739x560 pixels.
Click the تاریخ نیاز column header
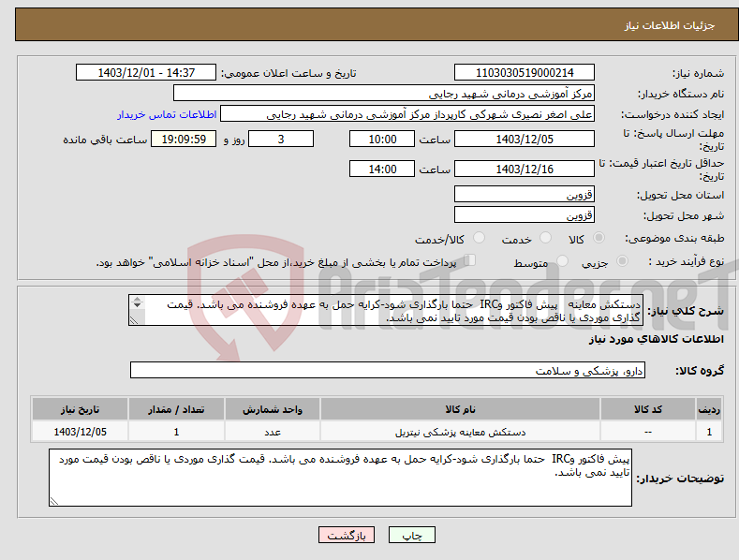coord(81,409)
